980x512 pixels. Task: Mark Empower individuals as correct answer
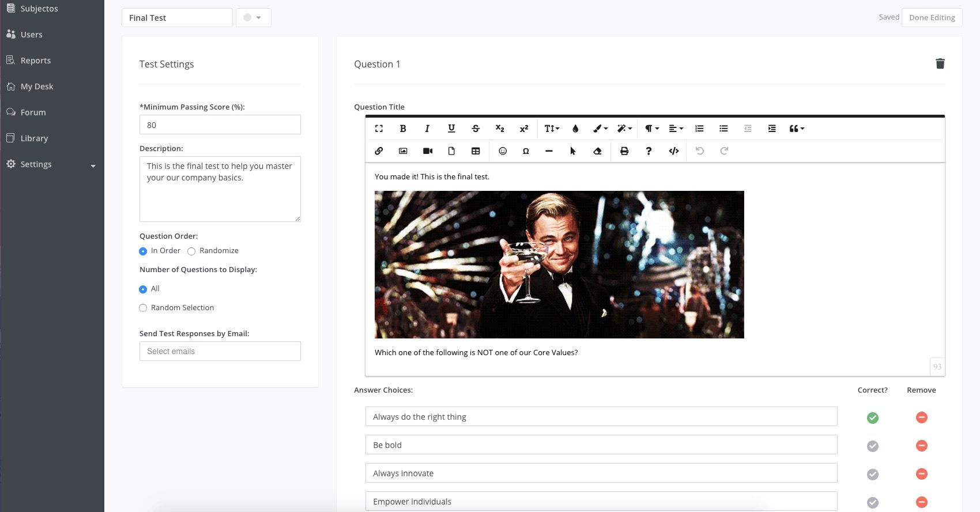tap(873, 502)
